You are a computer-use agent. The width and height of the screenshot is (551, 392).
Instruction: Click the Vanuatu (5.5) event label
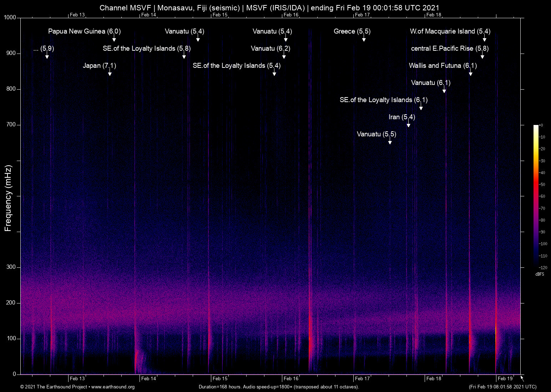pos(376,134)
